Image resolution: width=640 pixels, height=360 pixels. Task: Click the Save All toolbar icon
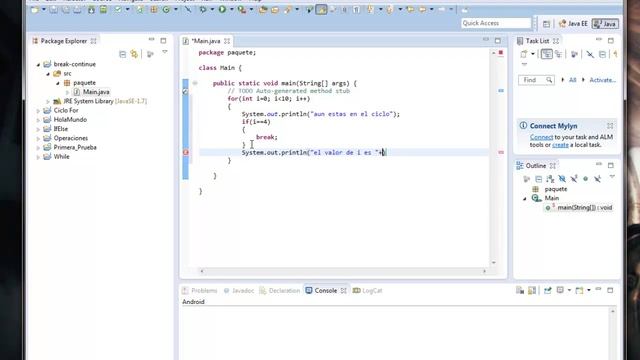pos(65,9)
